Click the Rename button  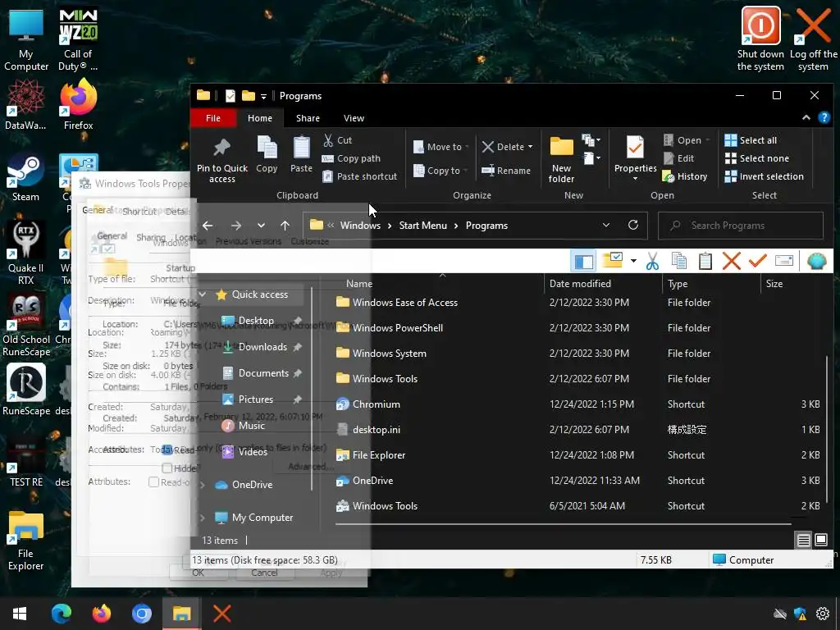pos(505,171)
